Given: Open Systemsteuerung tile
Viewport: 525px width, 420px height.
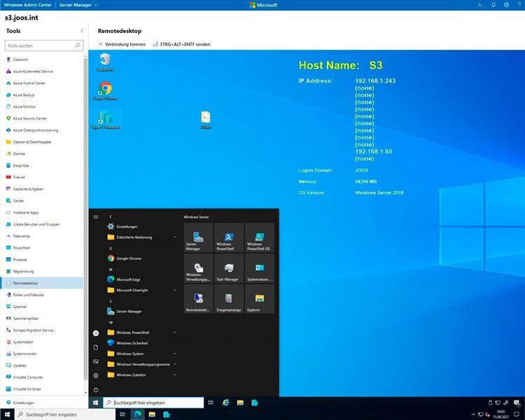Looking at the screenshot, I should [x=260, y=268].
